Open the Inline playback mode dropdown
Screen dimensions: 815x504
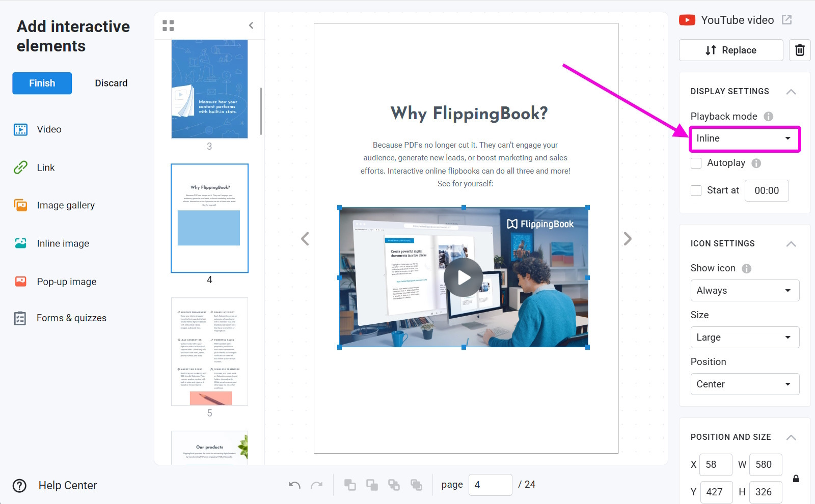click(x=744, y=138)
